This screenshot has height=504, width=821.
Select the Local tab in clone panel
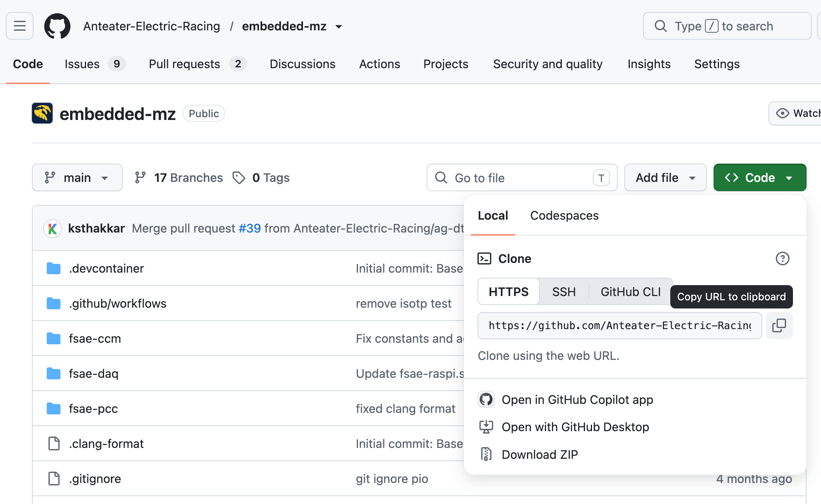point(493,215)
